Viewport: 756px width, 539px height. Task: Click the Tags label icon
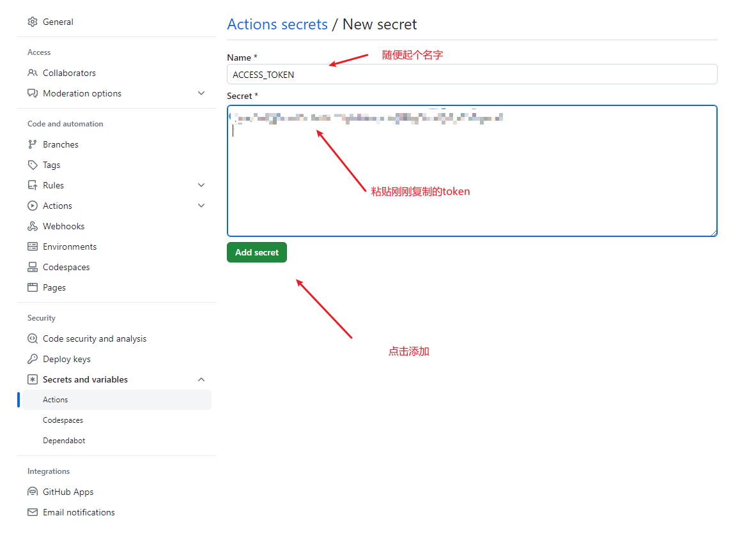[x=33, y=165]
